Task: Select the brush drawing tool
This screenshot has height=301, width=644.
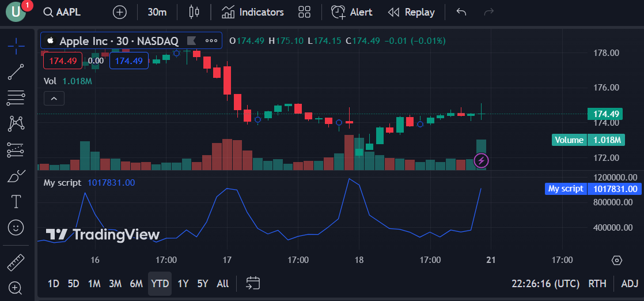Action: coord(16,176)
